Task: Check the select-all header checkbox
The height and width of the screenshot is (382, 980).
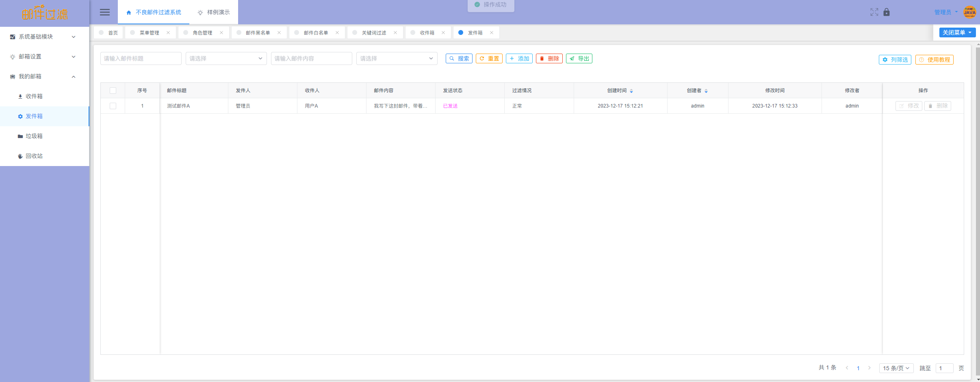Action: [113, 91]
